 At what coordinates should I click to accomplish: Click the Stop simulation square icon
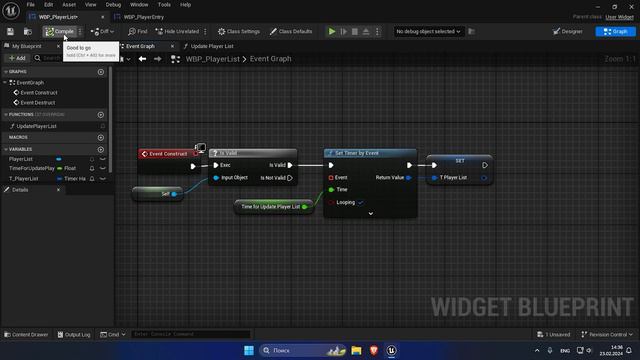[x=355, y=31]
